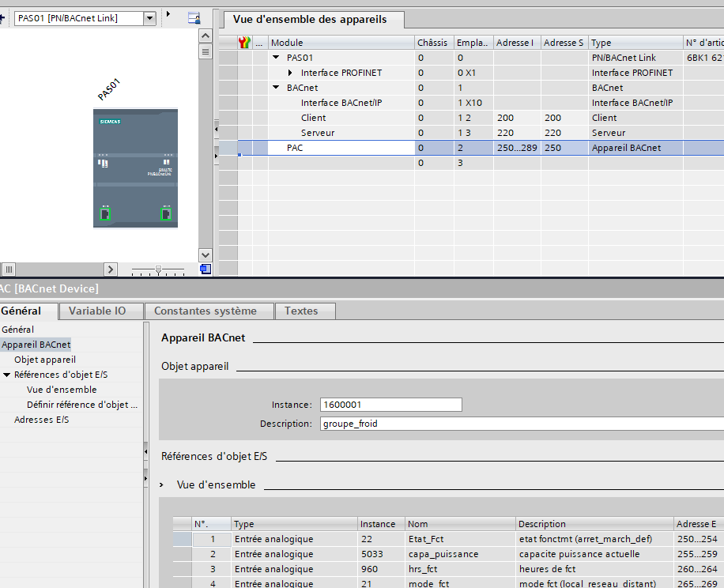Click the scroll-right arrow under device view
724x588 pixels.
[111, 269]
